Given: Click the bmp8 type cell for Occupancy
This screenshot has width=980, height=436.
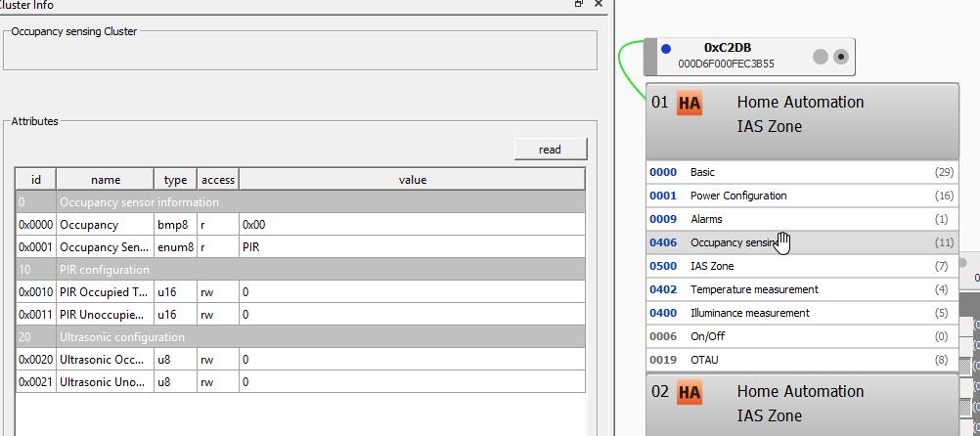Looking at the screenshot, I should click(176, 224).
